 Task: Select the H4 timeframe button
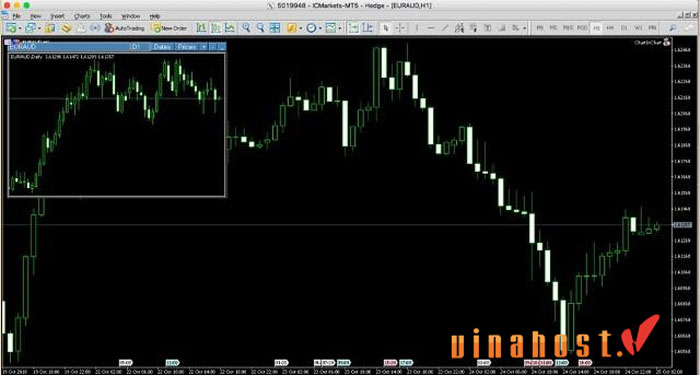(610, 28)
